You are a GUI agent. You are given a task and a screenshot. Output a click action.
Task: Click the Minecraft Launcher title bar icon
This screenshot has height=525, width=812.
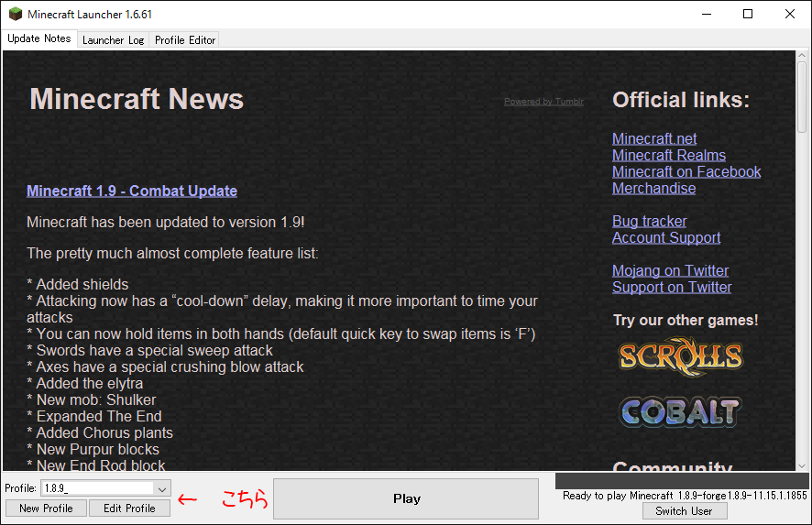tap(15, 14)
